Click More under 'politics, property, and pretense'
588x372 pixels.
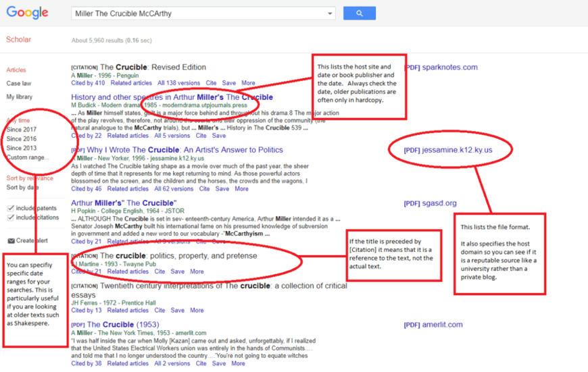tap(197, 271)
